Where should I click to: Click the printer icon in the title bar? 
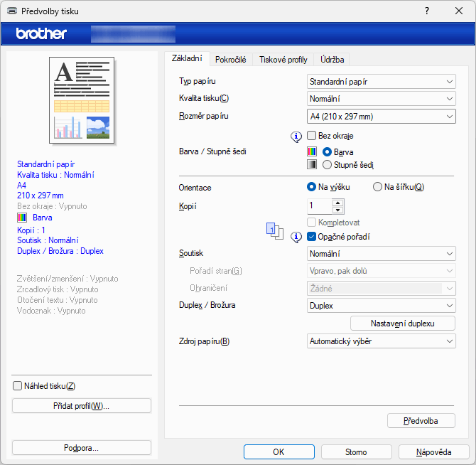(12, 11)
